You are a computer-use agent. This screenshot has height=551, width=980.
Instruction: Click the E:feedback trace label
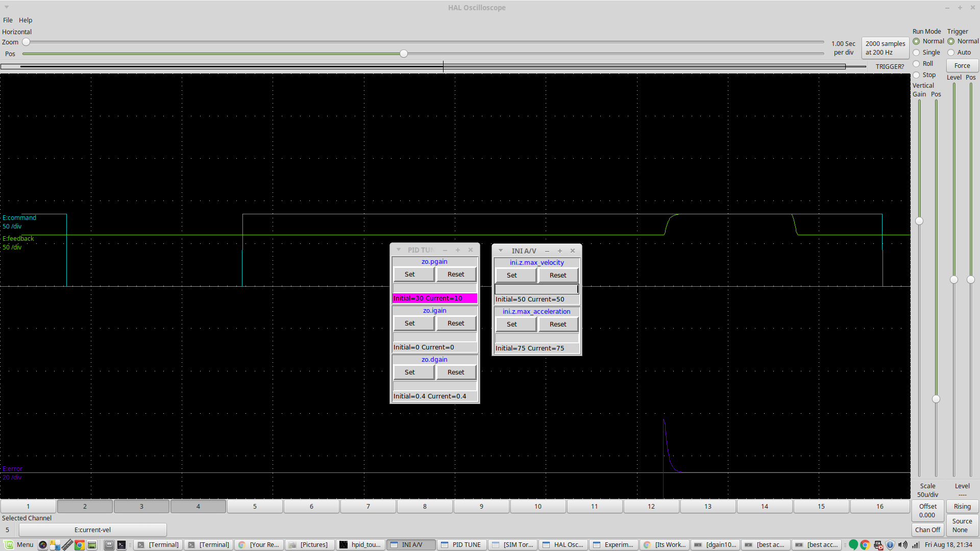[18, 239]
